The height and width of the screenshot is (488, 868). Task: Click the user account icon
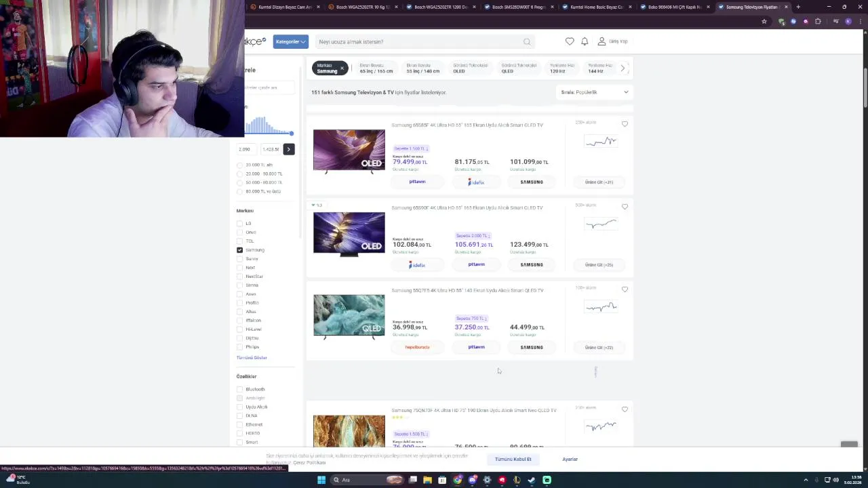pos(601,41)
